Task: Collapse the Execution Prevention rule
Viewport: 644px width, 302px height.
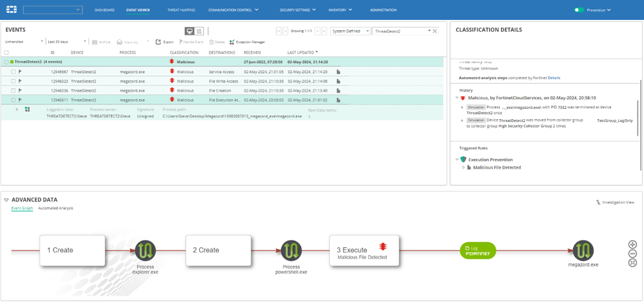Action: (x=457, y=159)
